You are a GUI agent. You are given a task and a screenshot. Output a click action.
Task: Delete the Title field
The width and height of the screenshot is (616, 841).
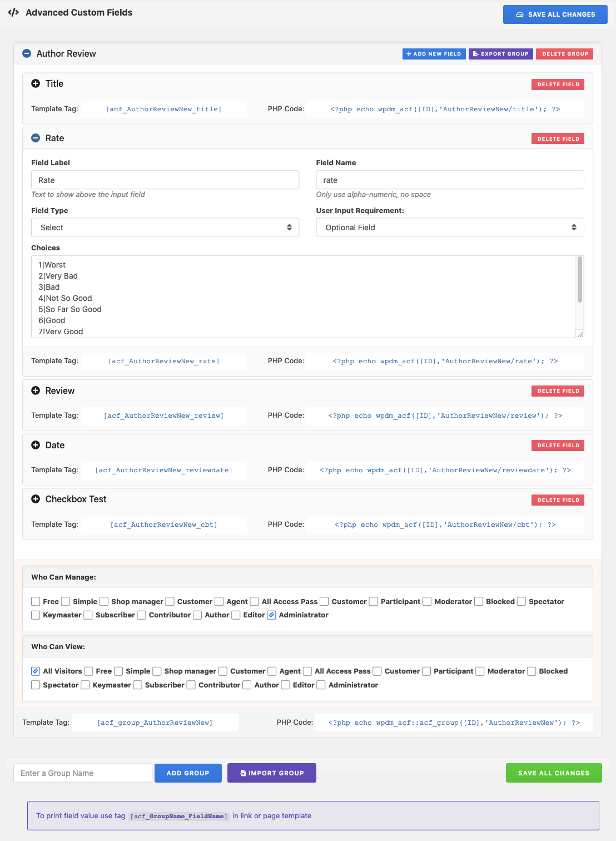click(558, 84)
